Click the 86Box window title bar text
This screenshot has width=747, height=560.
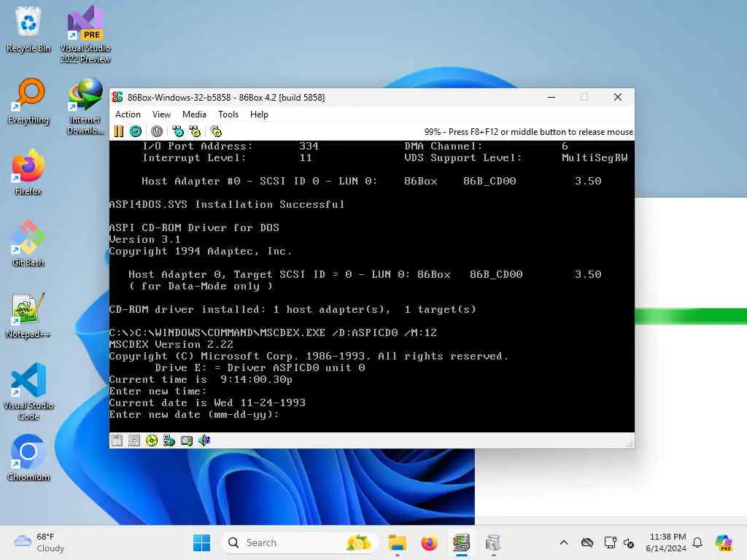tap(226, 97)
